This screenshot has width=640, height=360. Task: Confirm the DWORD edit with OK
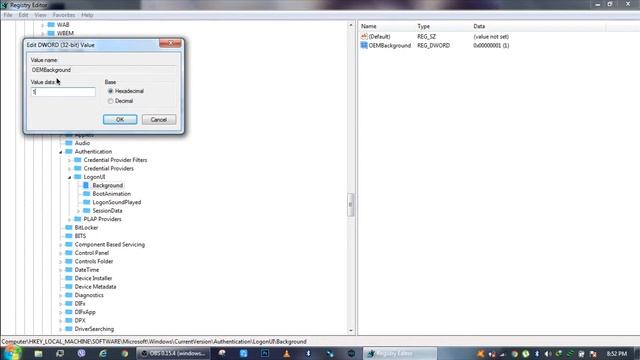[x=120, y=120]
